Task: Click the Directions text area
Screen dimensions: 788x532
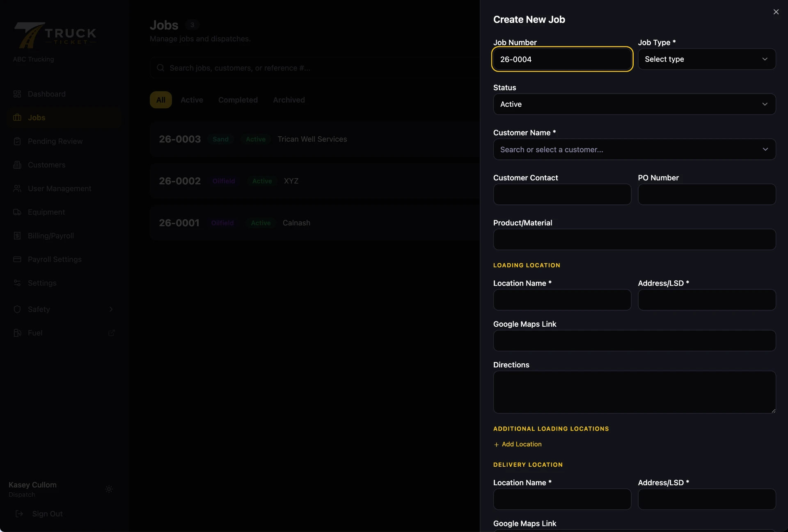Action: click(635, 392)
